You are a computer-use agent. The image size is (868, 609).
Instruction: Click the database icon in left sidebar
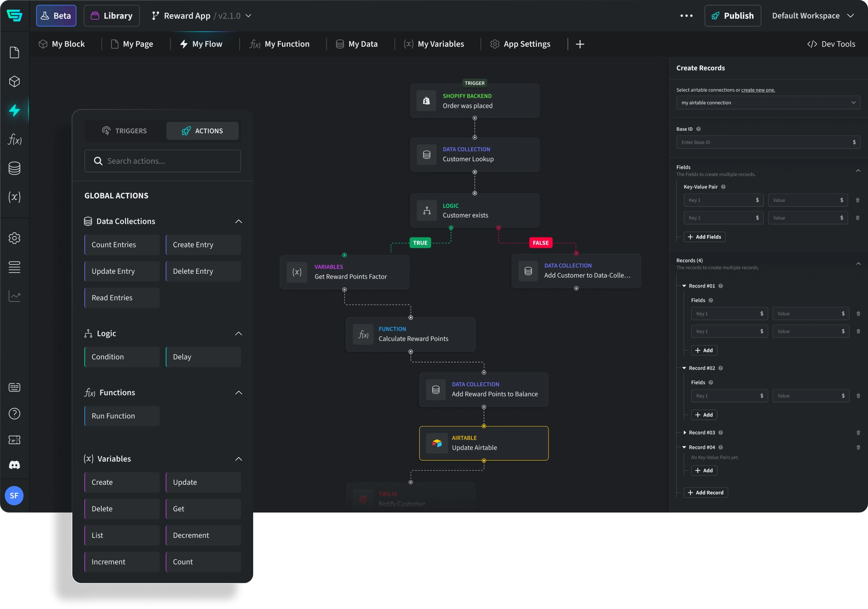point(14,168)
